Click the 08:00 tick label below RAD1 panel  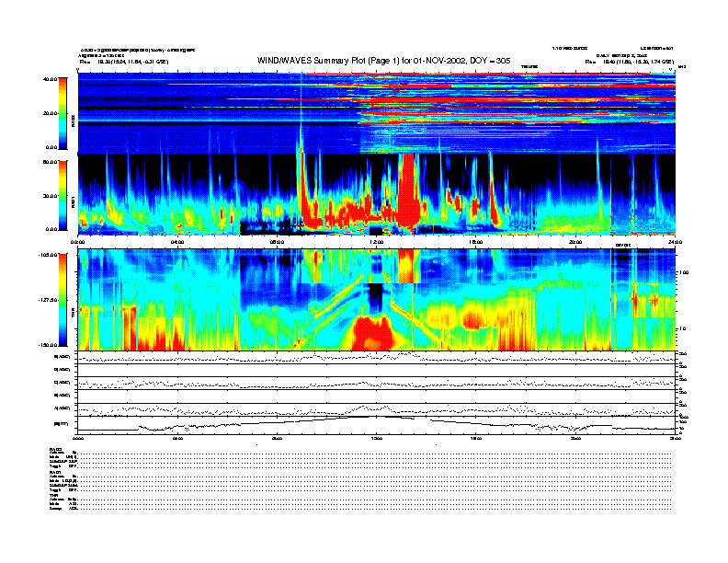277,242
